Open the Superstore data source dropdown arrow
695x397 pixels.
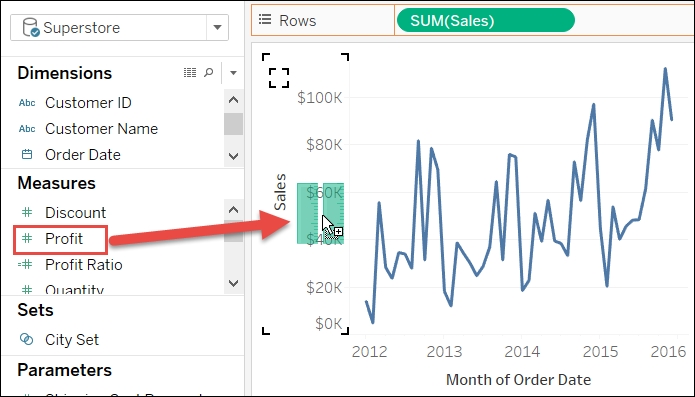click(x=217, y=27)
